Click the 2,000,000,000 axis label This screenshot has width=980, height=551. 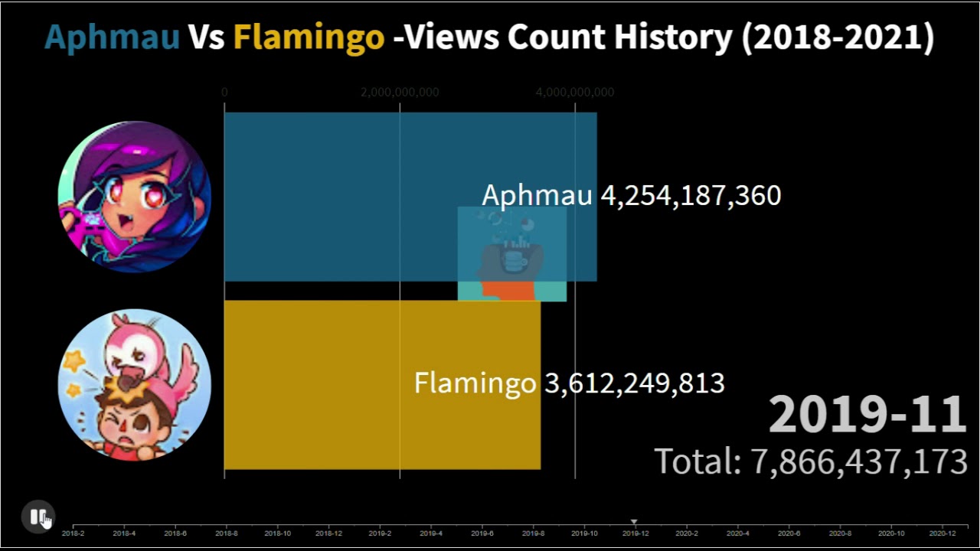[x=400, y=93]
